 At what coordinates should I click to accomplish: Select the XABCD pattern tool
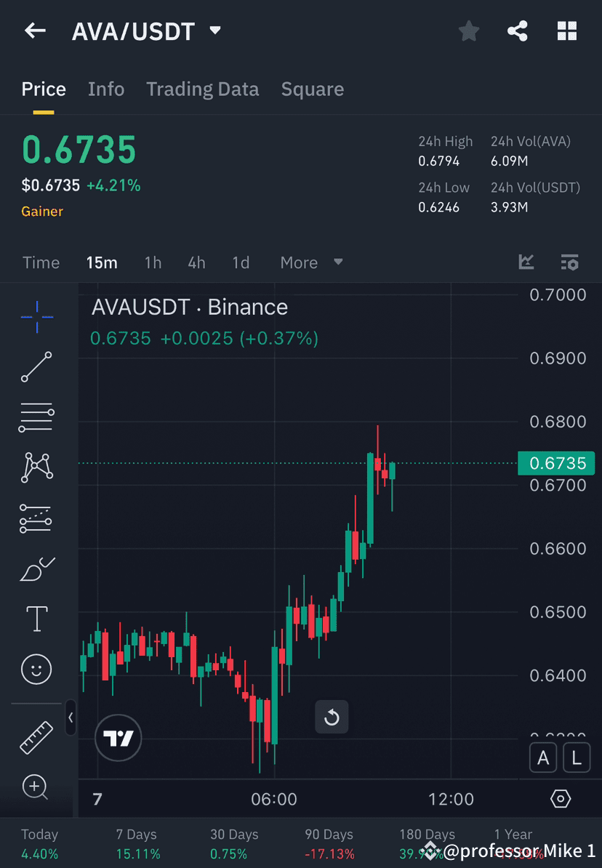[36, 467]
